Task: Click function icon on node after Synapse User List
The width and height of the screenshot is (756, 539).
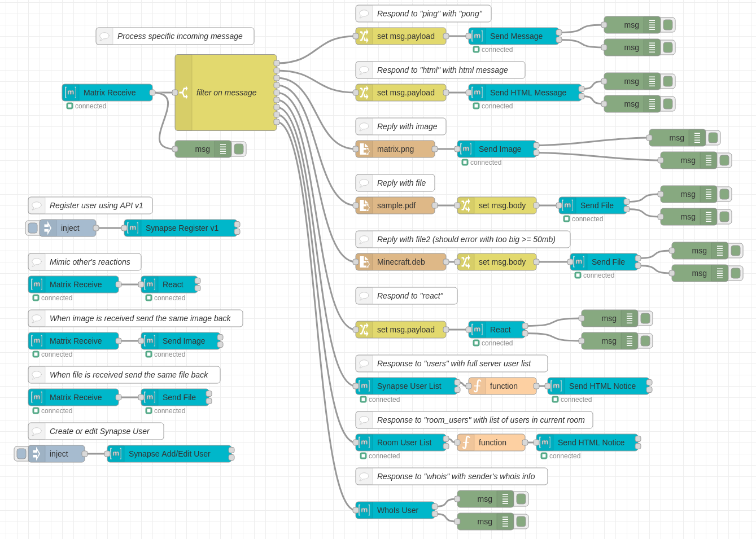Action: point(477,386)
